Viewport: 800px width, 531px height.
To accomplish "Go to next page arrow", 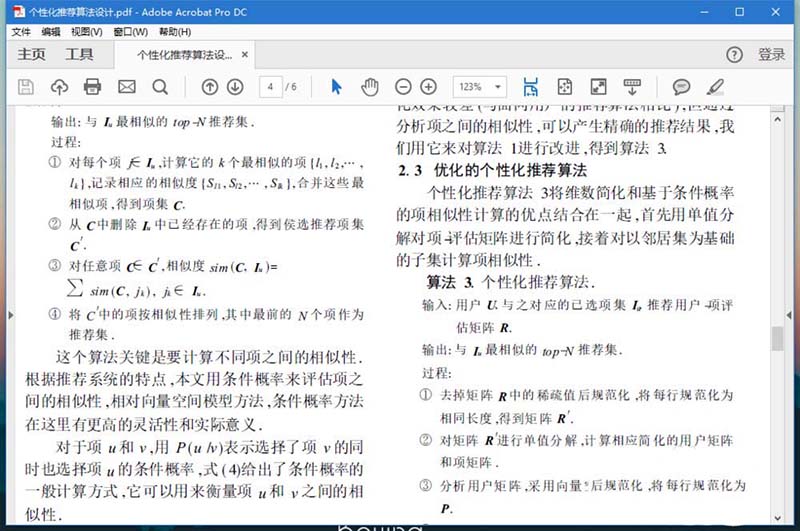I will pyautogui.click(x=235, y=87).
